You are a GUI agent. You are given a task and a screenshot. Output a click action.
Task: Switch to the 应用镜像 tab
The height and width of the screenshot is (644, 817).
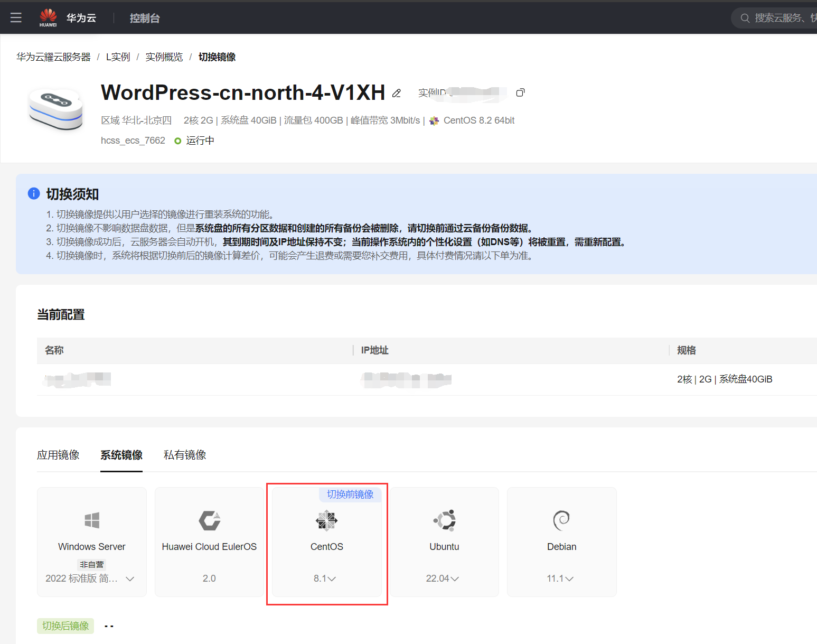click(58, 455)
